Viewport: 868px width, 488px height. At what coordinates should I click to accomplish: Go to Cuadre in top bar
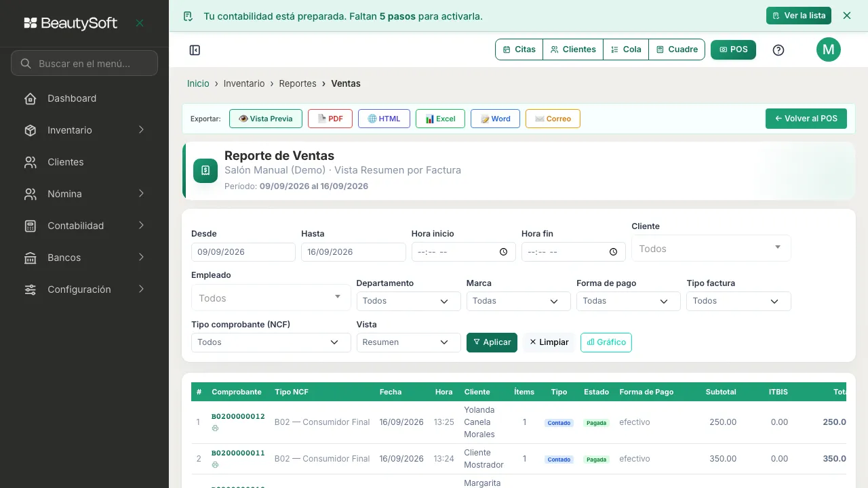677,49
